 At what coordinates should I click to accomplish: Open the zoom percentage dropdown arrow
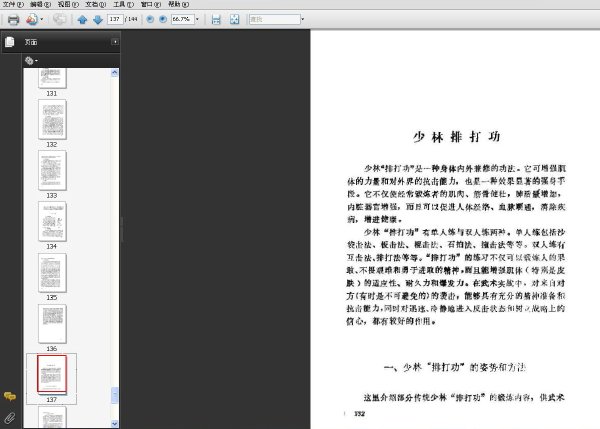coord(197,19)
